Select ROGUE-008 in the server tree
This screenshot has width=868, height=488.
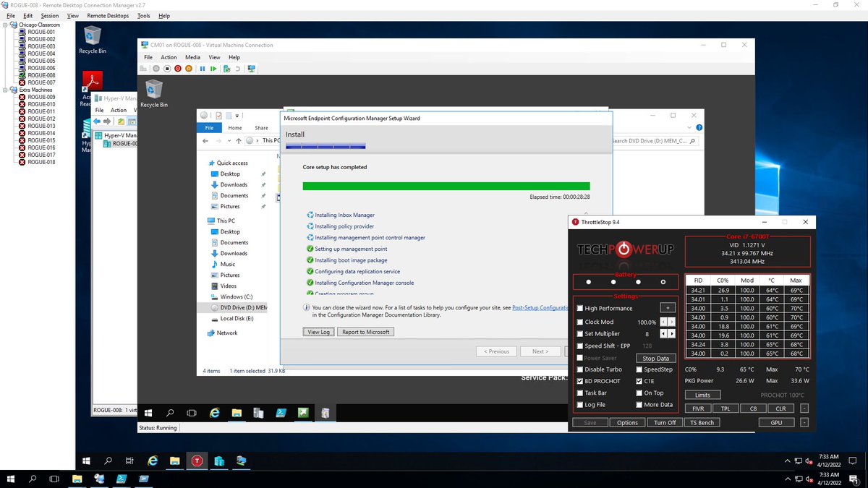pyautogui.click(x=41, y=75)
